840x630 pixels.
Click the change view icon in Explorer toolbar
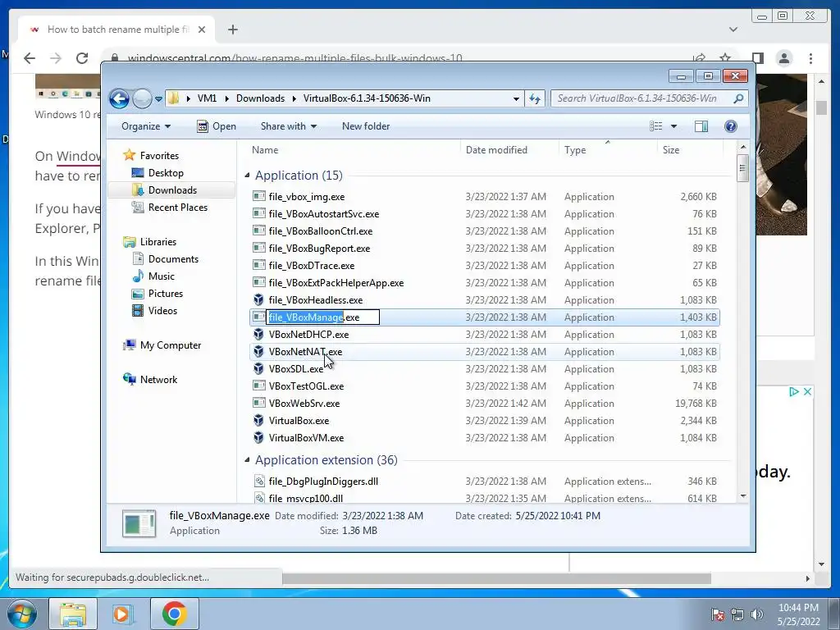pyautogui.click(x=655, y=126)
